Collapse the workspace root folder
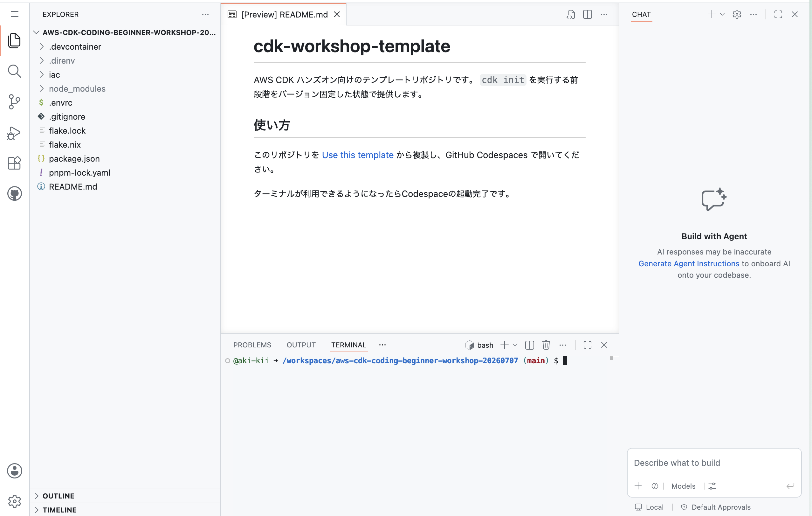The image size is (812, 516). coord(37,32)
